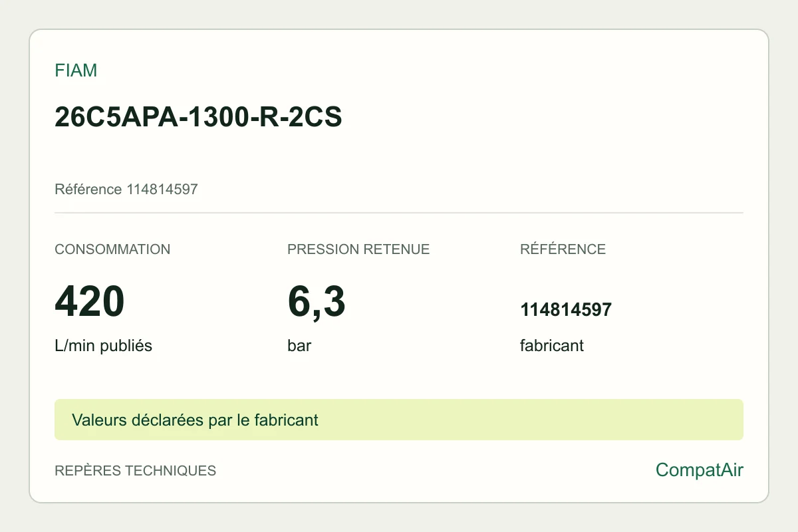Click the bold reference number 114814597
The height and width of the screenshot is (532, 798).
(566, 310)
